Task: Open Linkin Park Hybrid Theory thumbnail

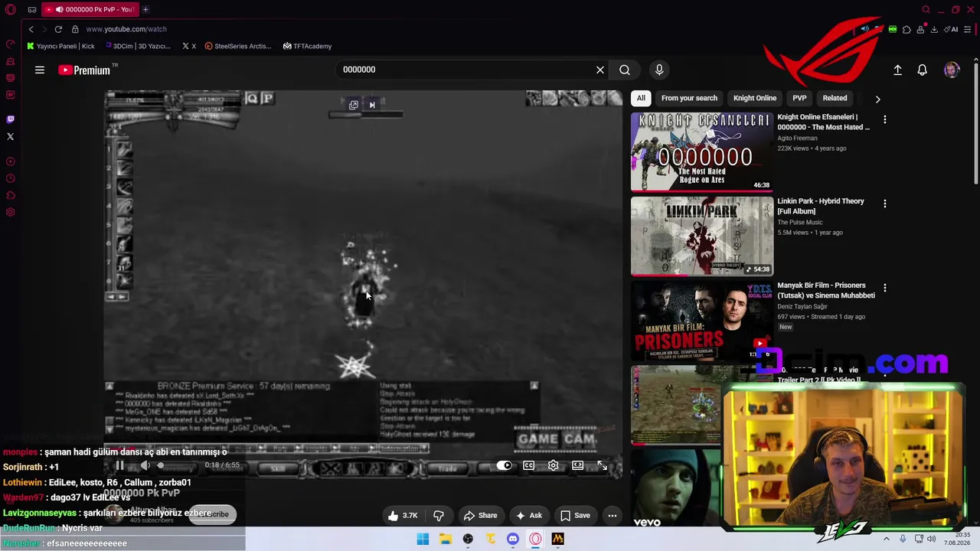Action: pyautogui.click(x=702, y=236)
